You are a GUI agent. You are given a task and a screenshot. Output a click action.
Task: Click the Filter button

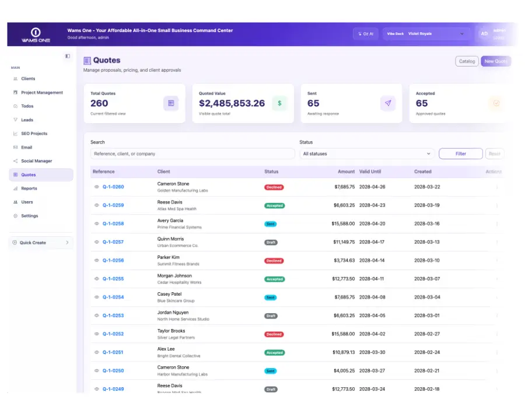tap(461, 154)
